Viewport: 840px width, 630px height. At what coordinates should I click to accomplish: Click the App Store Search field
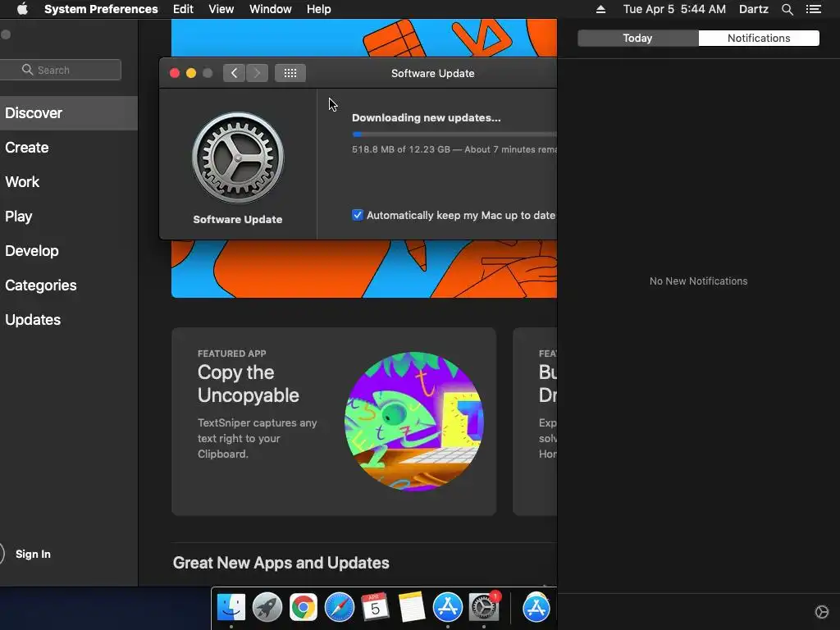60,70
